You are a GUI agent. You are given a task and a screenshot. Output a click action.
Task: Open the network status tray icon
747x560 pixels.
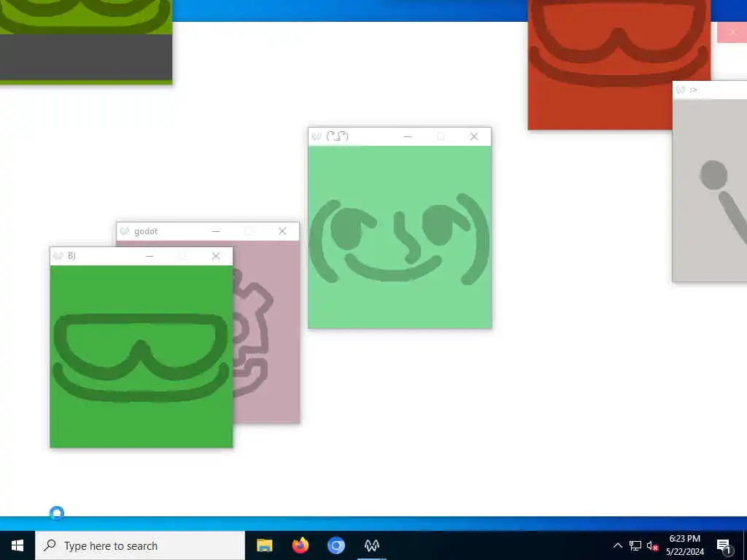coord(635,545)
